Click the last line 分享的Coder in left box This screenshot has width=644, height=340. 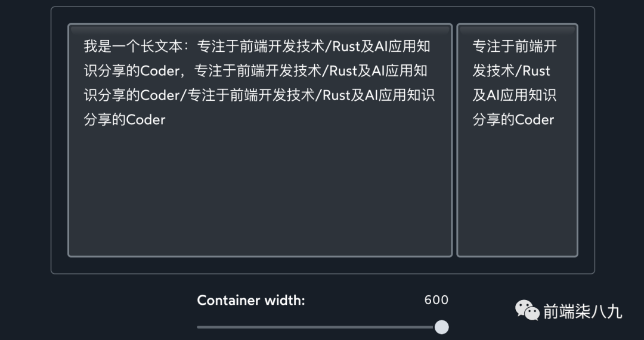(124, 120)
